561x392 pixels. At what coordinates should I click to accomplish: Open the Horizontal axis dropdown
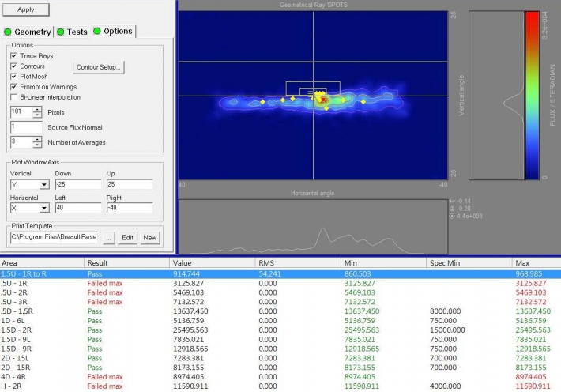(x=43, y=209)
